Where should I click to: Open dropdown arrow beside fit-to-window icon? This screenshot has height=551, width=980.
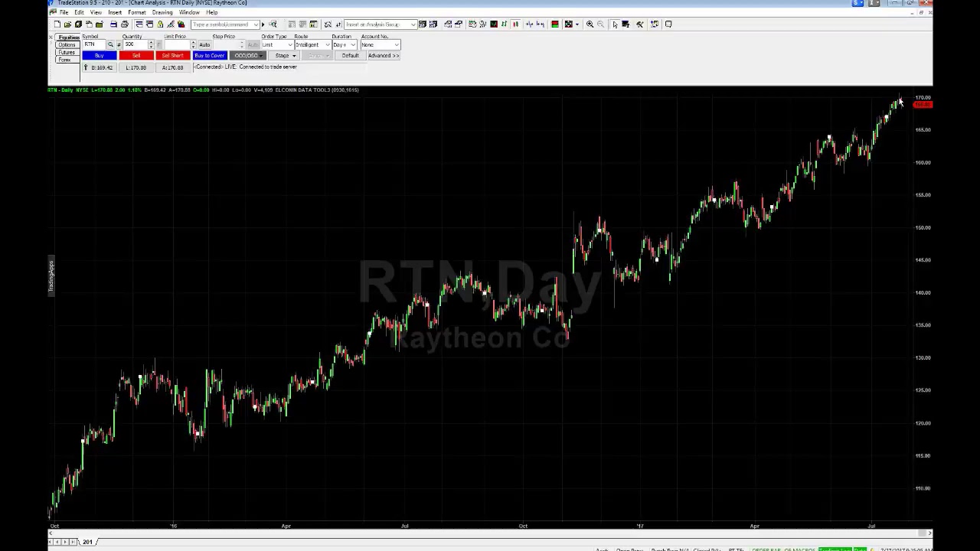click(x=577, y=24)
